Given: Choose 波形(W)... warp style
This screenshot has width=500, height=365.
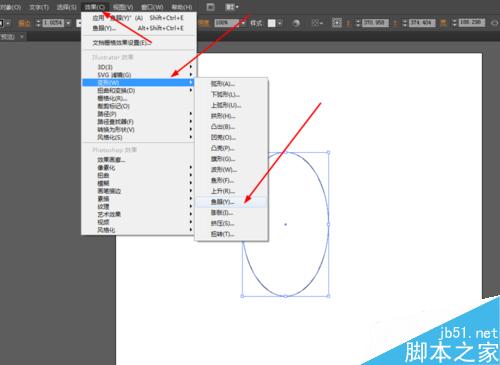Looking at the screenshot, I should [231, 169].
